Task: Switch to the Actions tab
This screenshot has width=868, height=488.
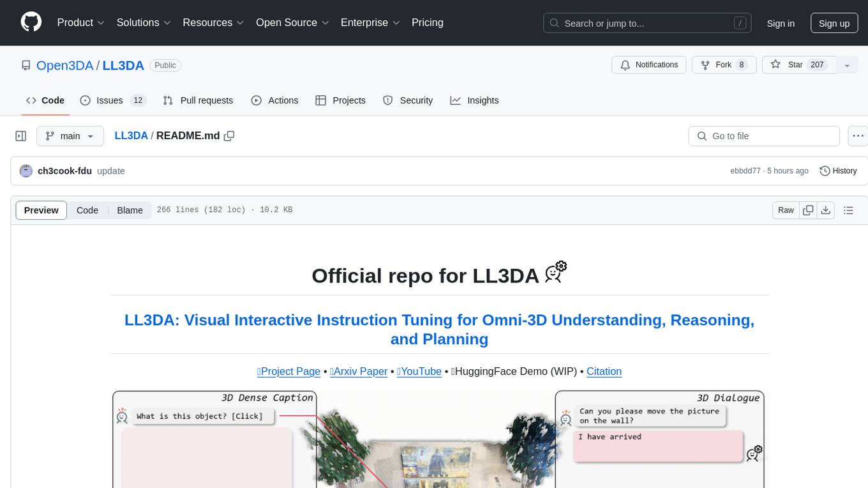Action: click(274, 100)
